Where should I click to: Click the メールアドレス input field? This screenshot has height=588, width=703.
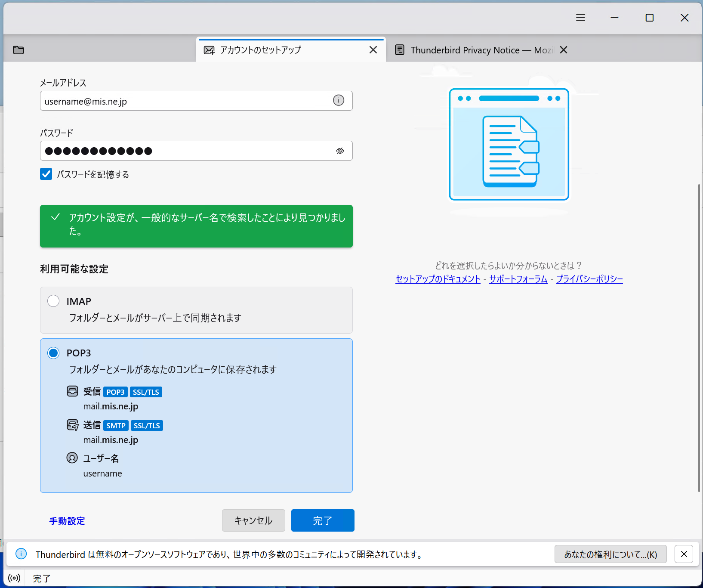click(x=185, y=101)
